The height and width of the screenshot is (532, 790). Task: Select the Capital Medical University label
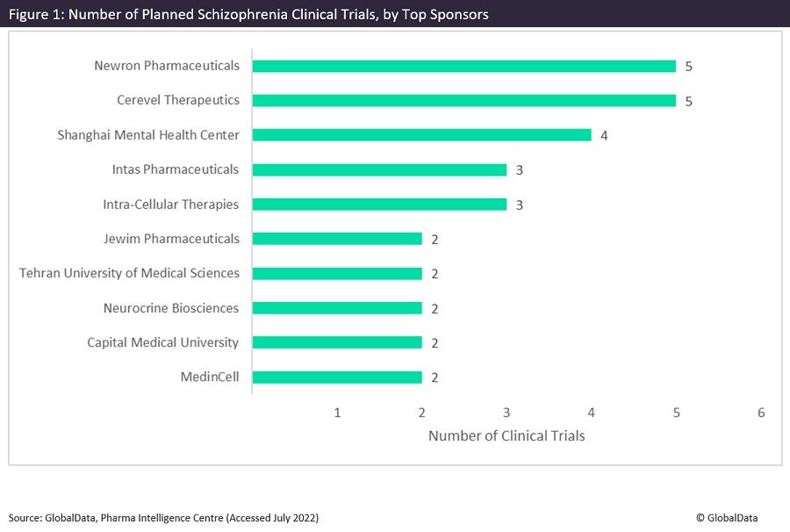tap(163, 342)
